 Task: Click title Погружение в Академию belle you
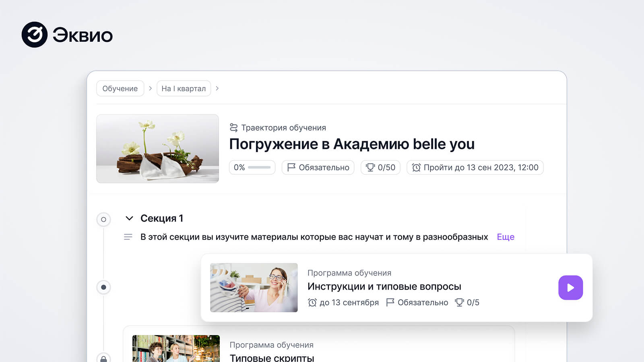[352, 144]
